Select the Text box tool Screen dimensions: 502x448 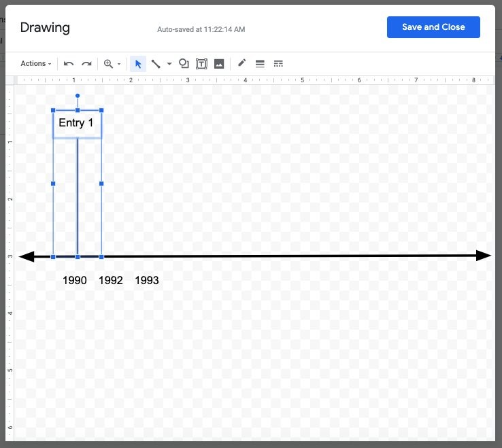click(201, 64)
